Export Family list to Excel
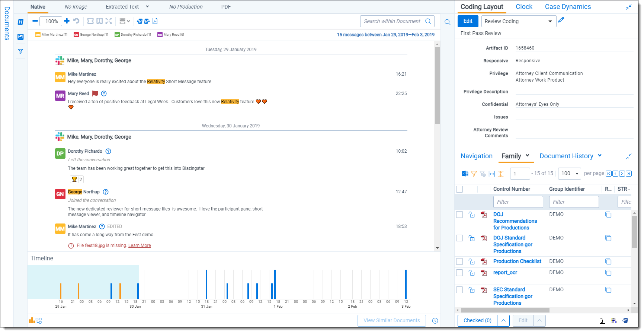644x333 pixels. tap(465, 174)
